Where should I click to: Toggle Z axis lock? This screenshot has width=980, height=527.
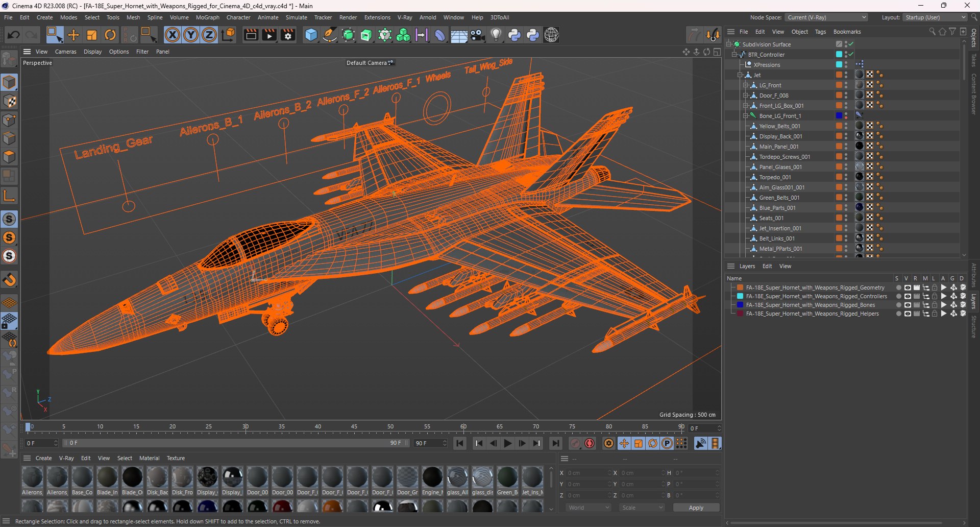tap(209, 35)
